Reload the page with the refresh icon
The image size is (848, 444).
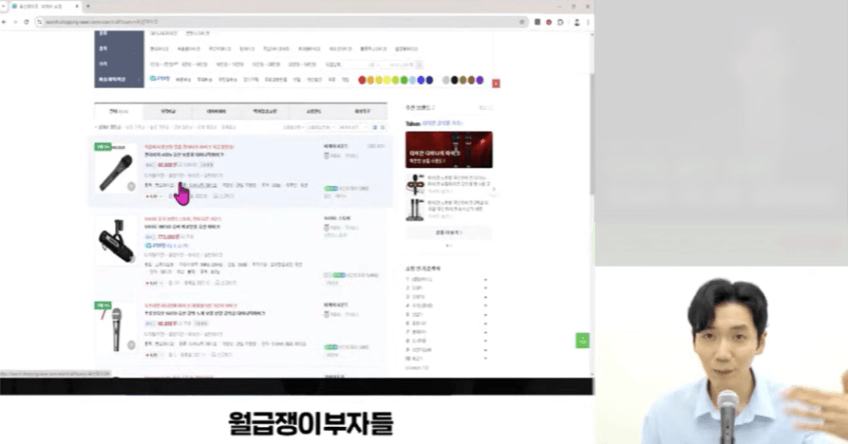point(26,22)
